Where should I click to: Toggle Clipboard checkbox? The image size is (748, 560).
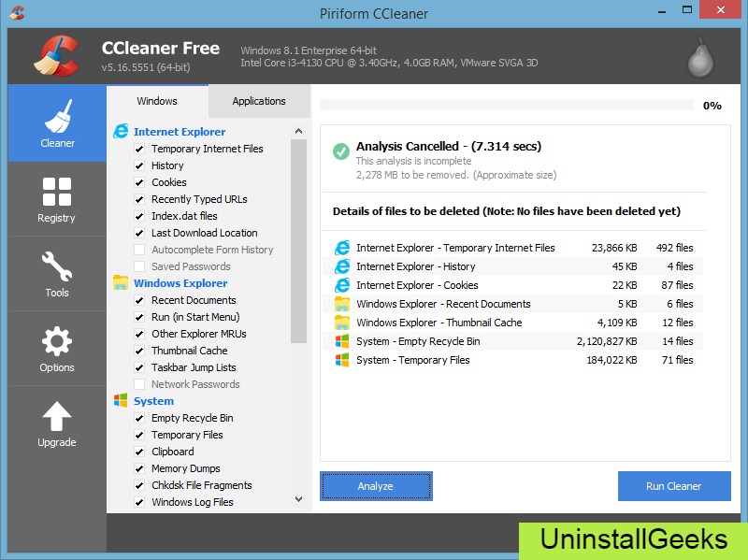point(139,452)
